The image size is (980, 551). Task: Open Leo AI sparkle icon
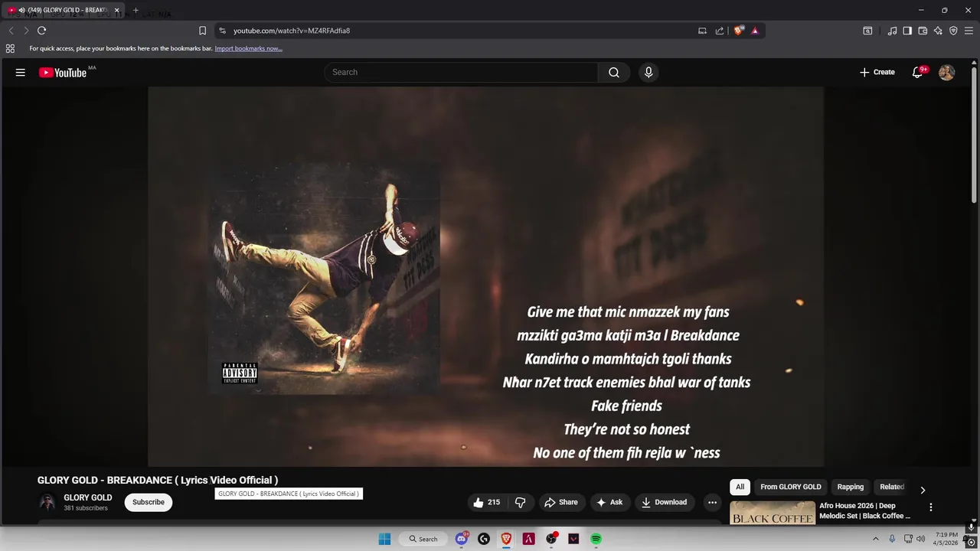(x=938, y=31)
